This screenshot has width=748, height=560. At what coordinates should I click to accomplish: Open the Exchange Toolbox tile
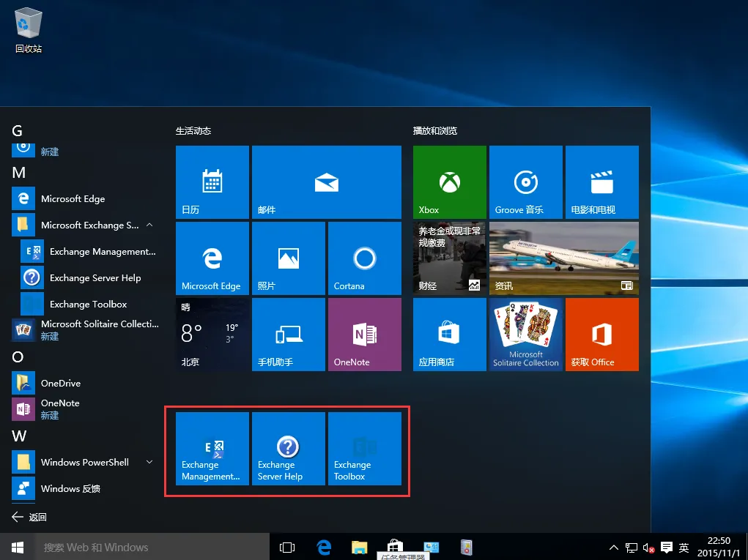pyautogui.click(x=364, y=449)
